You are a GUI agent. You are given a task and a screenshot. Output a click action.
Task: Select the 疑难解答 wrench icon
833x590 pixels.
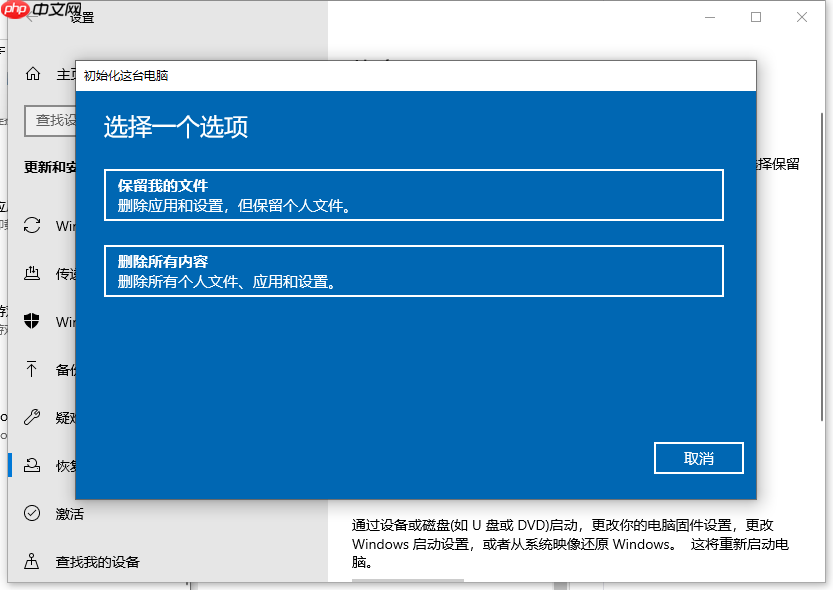click(32, 417)
